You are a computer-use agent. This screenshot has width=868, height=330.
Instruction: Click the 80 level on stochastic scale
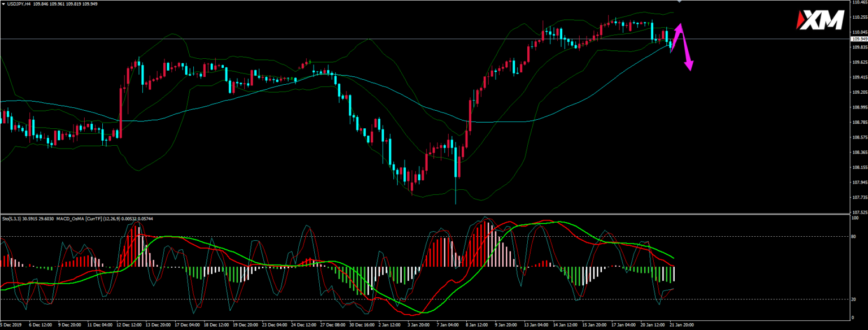click(x=854, y=237)
